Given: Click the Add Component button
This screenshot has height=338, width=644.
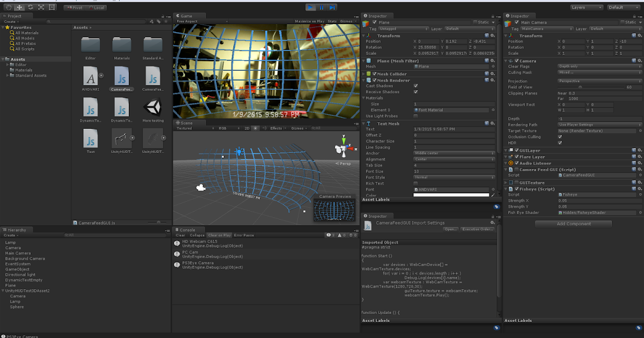Looking at the screenshot, I should point(573,223).
